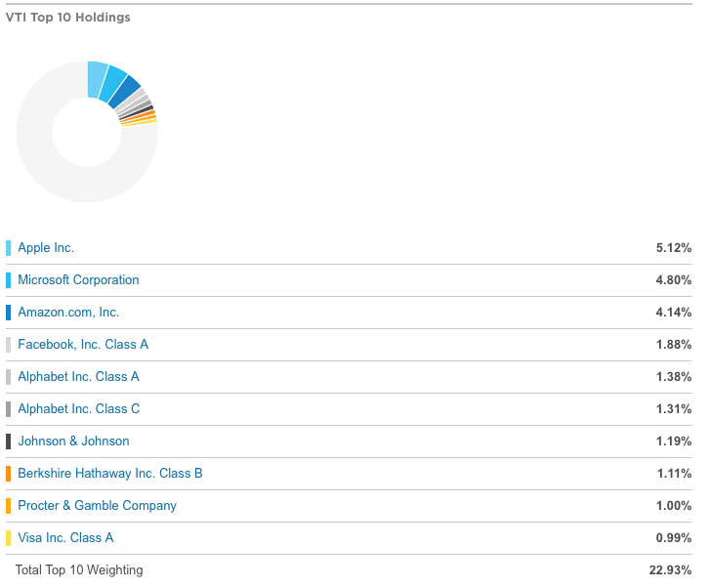Click the dark blue Amazon legend swatch
Viewport: 710px width, 588px height.
point(9,313)
